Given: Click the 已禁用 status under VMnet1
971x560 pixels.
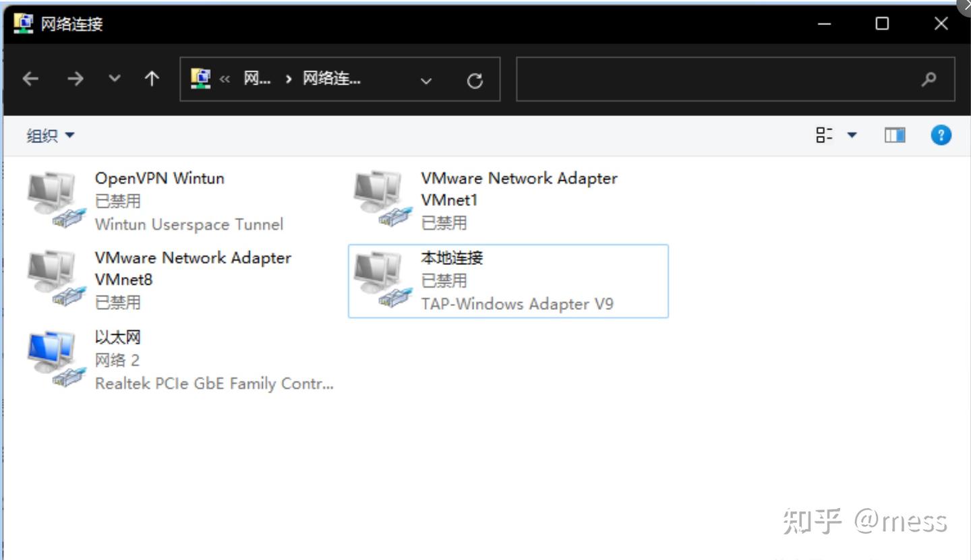Looking at the screenshot, I should 444,223.
